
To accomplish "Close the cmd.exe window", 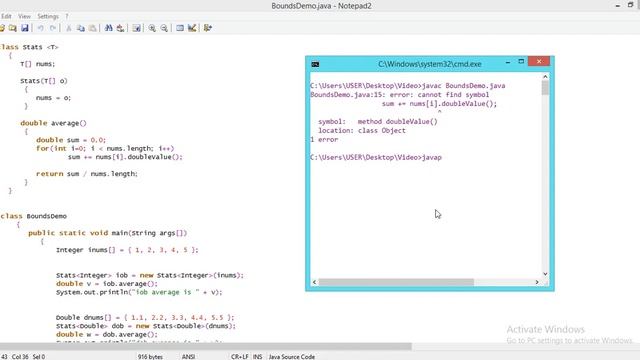I will 539,61.
